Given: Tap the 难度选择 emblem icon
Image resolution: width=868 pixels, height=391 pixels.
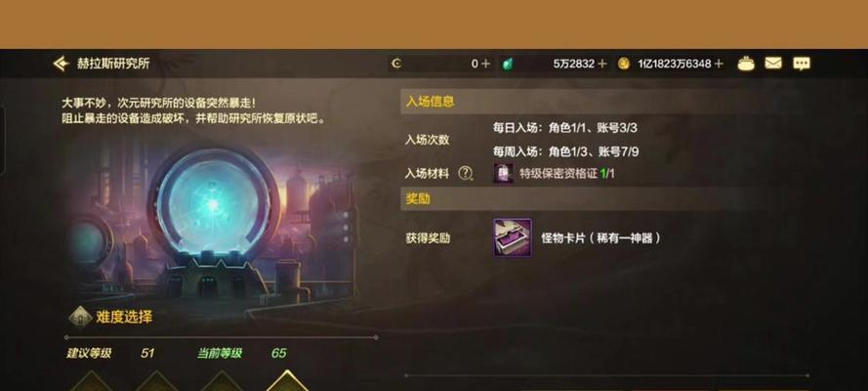Looking at the screenshot, I should 80,318.
